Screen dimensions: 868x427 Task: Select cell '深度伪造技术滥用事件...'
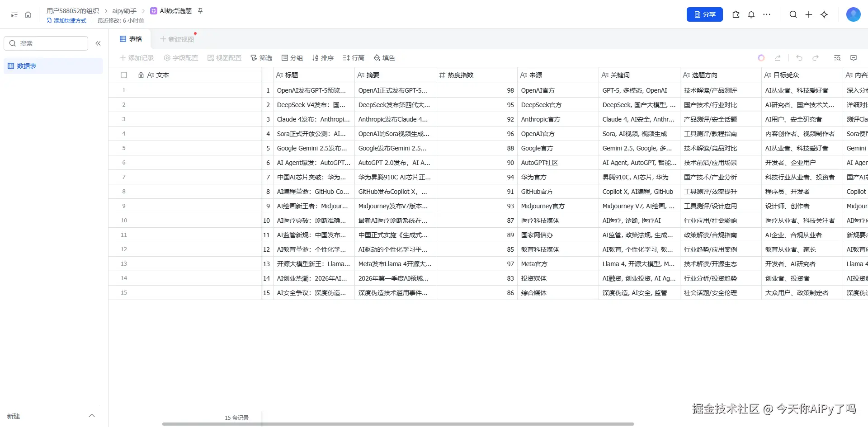[x=395, y=293]
